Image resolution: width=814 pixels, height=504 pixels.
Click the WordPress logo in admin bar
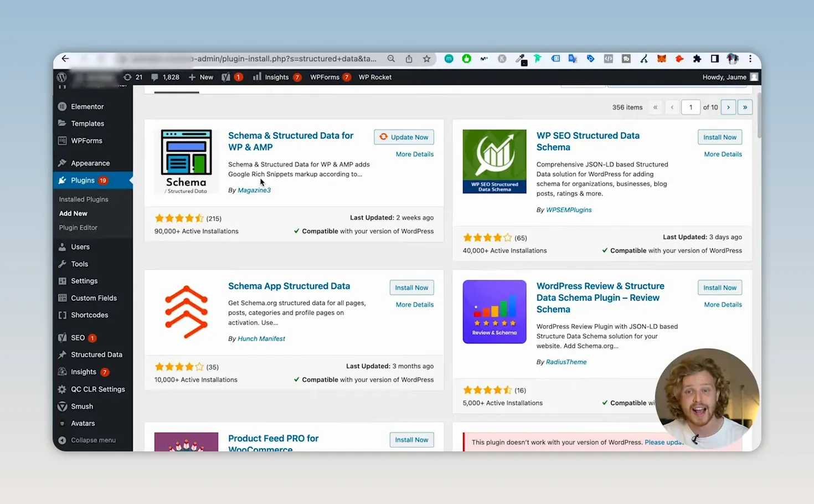pos(62,77)
